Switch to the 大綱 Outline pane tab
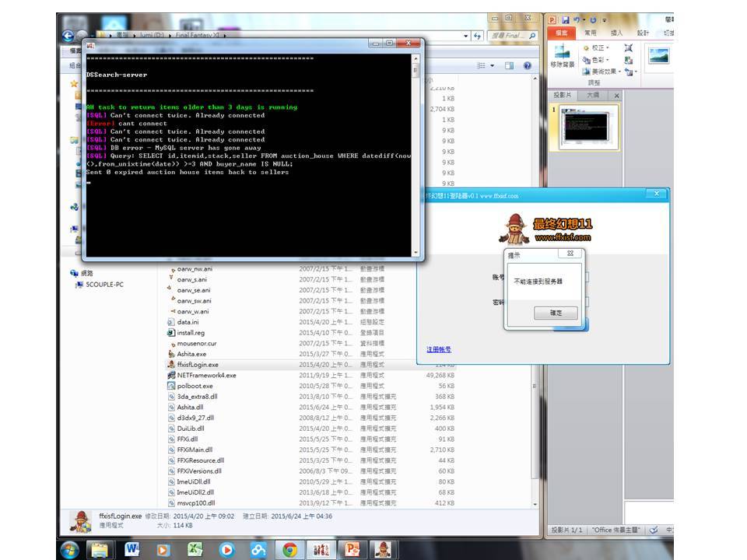 (593, 95)
